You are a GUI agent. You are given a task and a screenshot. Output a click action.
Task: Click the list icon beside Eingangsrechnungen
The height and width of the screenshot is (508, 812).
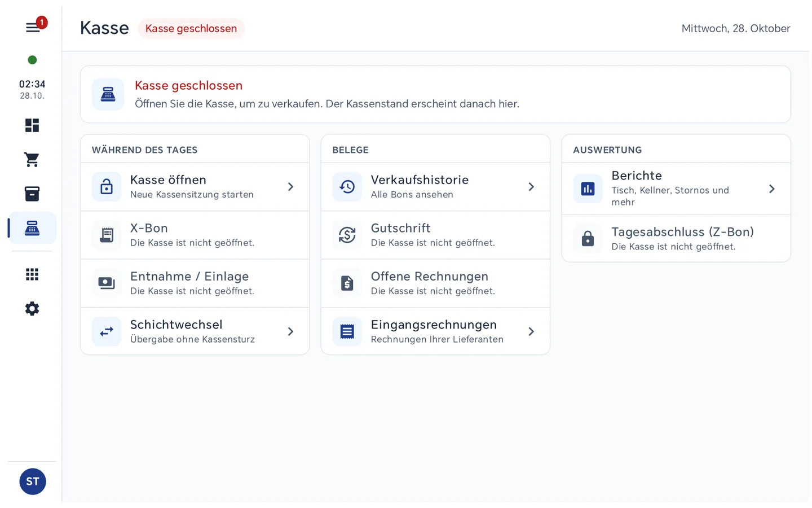347,331
